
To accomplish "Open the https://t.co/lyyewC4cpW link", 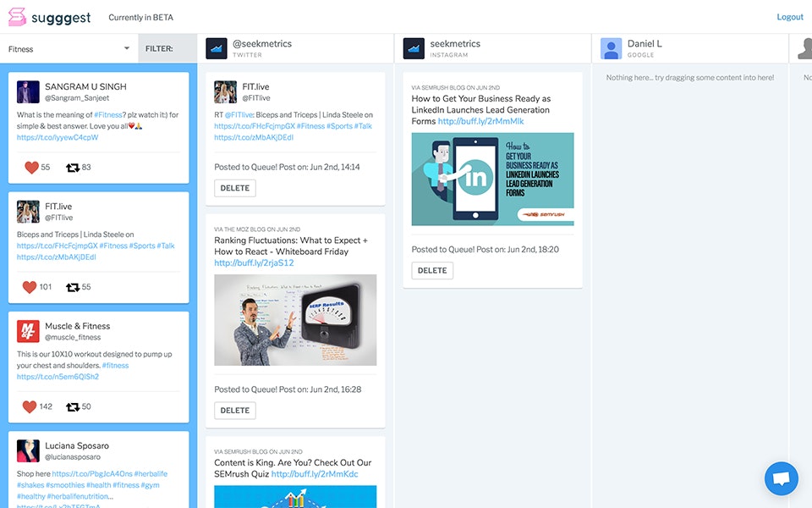I will [x=58, y=137].
